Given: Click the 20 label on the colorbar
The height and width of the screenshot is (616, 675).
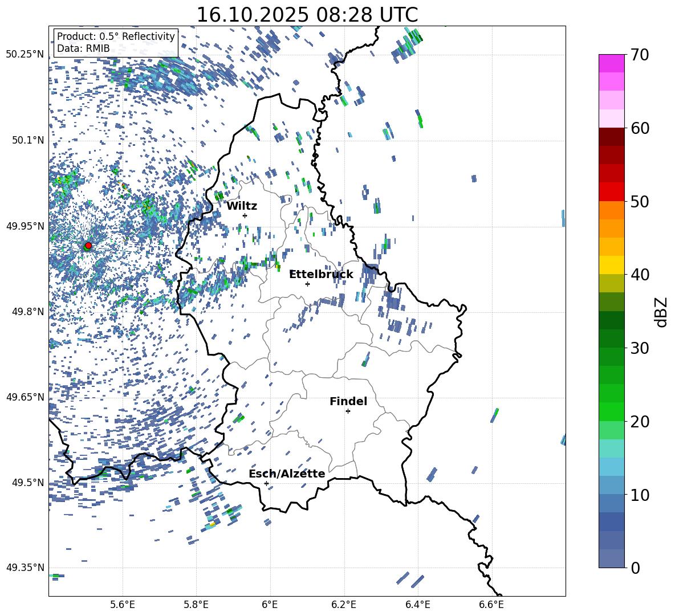Looking at the screenshot, I should point(640,422).
